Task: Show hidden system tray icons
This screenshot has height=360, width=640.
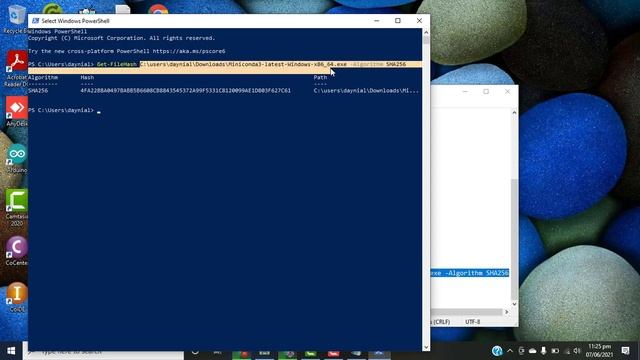Action: (510, 351)
